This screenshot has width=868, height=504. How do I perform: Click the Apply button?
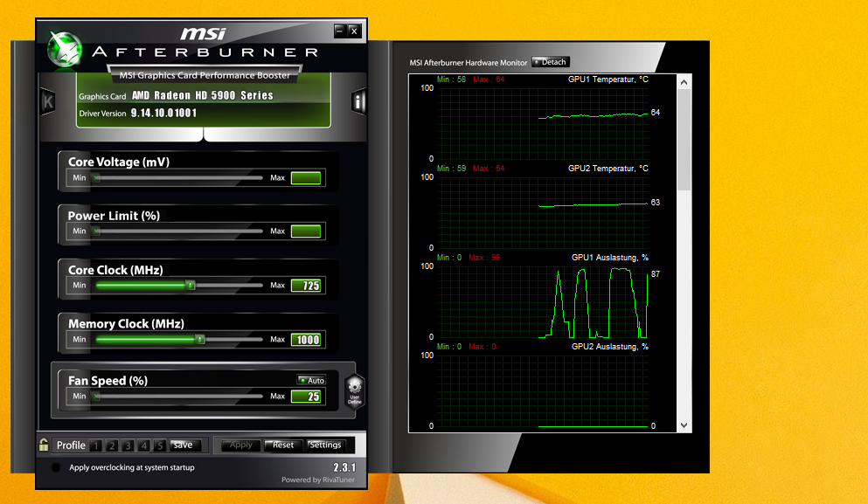click(240, 445)
